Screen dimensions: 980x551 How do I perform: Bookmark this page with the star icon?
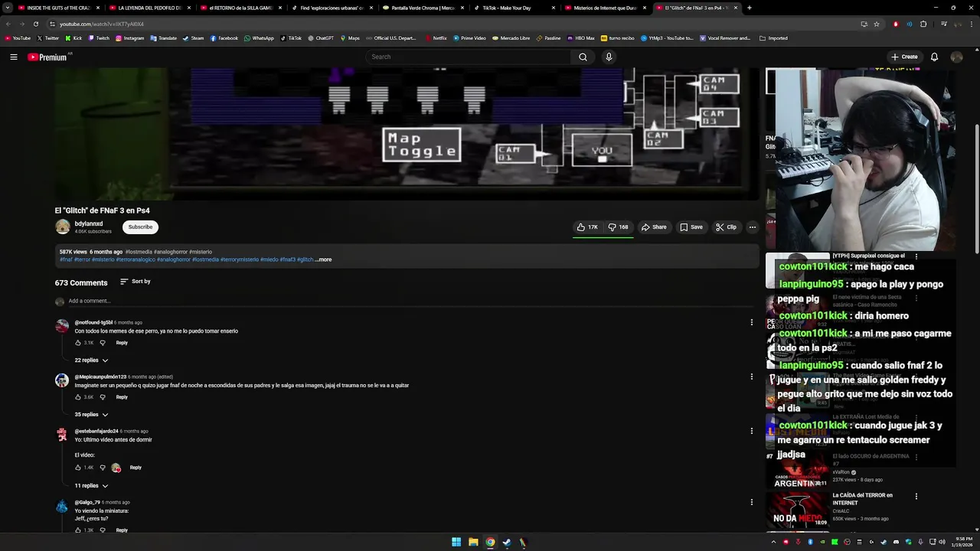[877, 24]
